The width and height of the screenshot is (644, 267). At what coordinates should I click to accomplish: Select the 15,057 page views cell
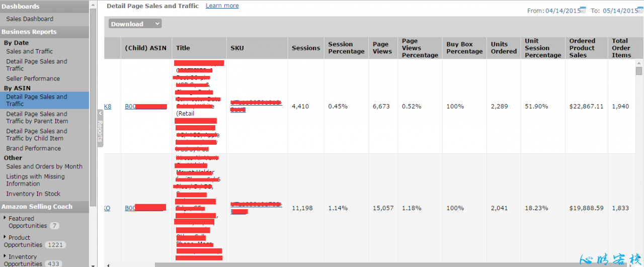coord(383,208)
